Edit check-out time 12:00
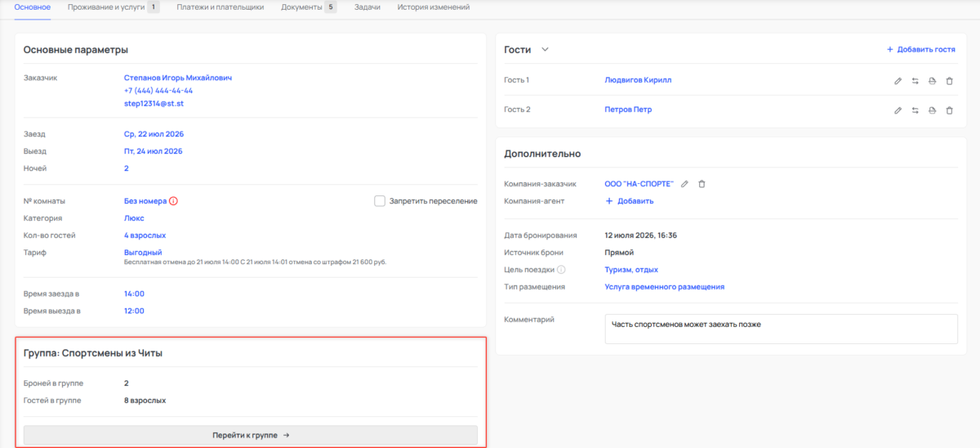The image size is (980, 448). point(134,311)
